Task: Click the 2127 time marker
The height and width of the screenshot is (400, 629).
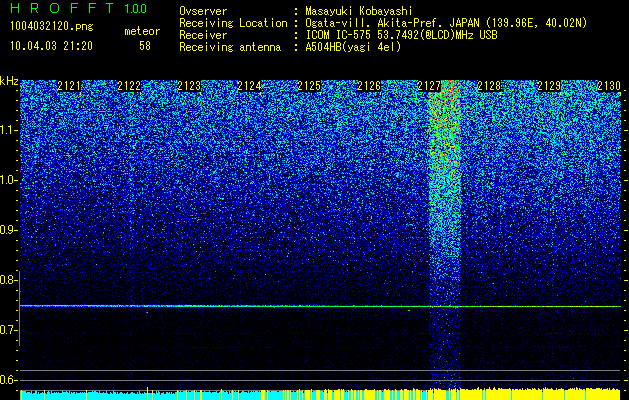Action: [x=429, y=86]
